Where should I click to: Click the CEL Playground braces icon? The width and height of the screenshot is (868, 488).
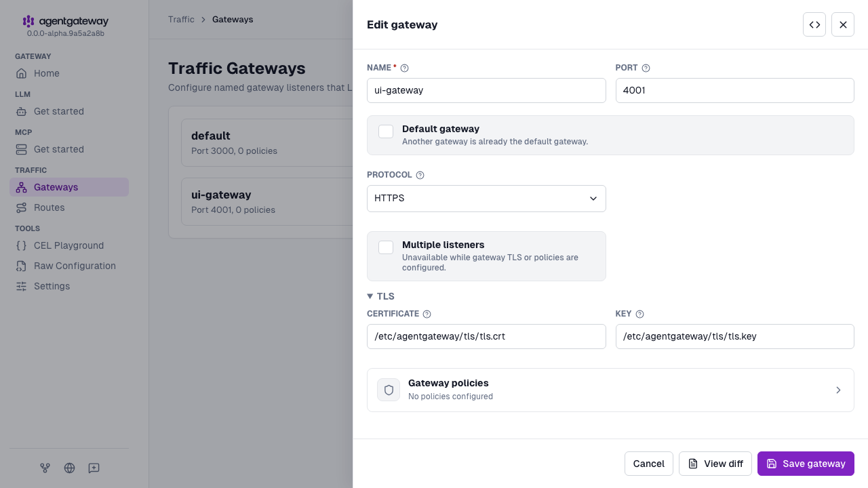click(22, 245)
